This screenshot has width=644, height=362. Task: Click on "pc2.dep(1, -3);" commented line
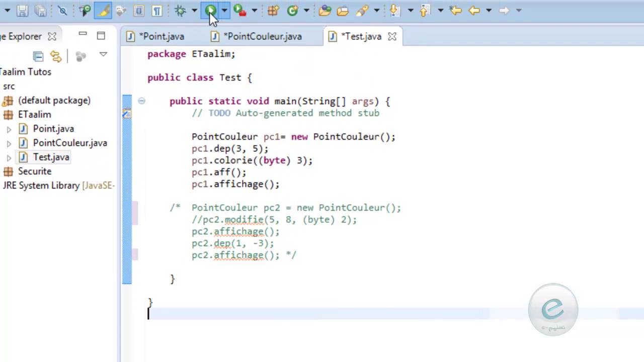[233, 243]
